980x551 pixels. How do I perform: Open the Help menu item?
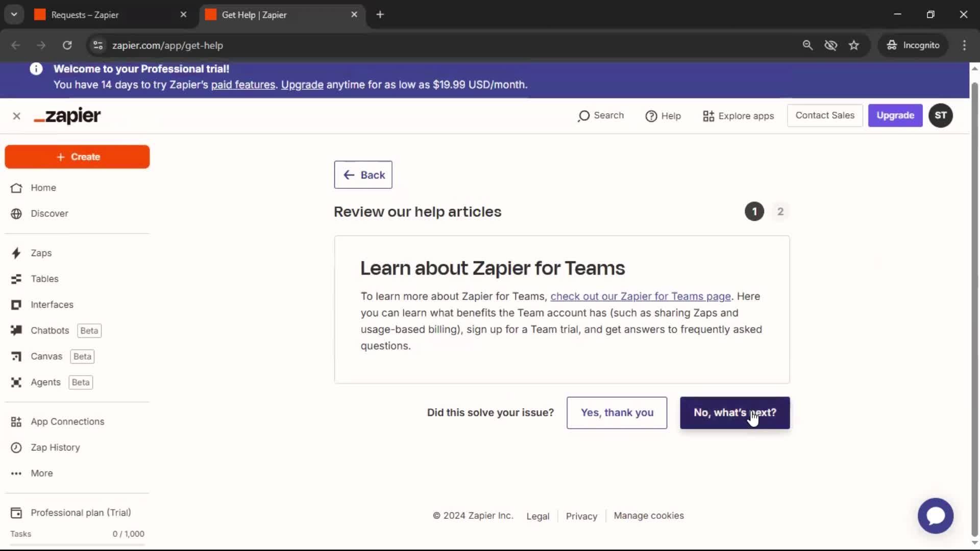663,116
